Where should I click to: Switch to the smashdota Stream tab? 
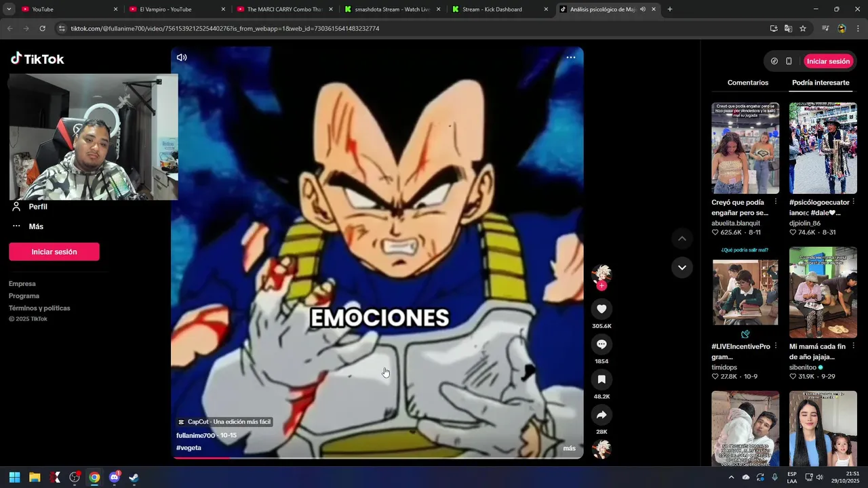[392, 9]
